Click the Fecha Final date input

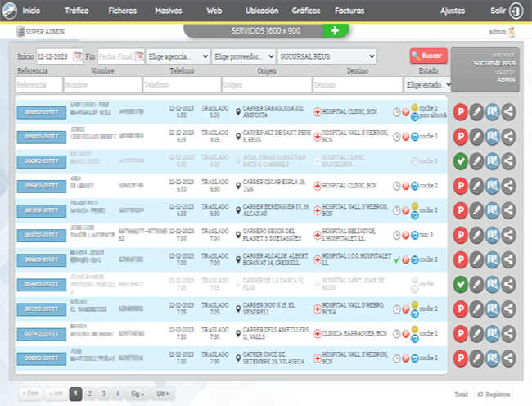116,56
